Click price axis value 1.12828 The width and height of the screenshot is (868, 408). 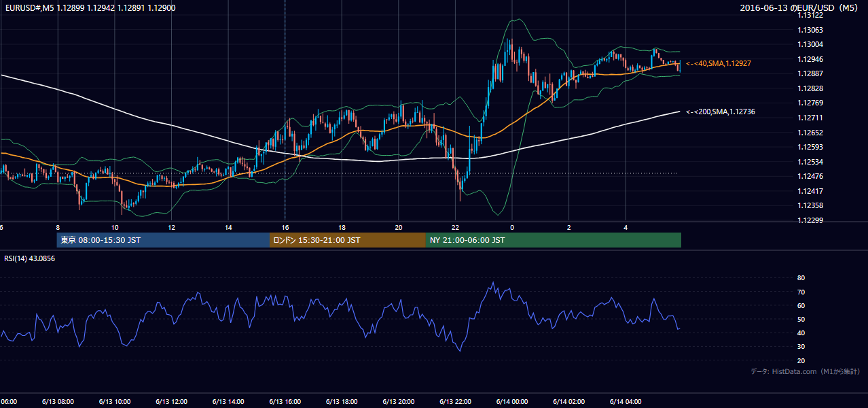tap(812, 88)
